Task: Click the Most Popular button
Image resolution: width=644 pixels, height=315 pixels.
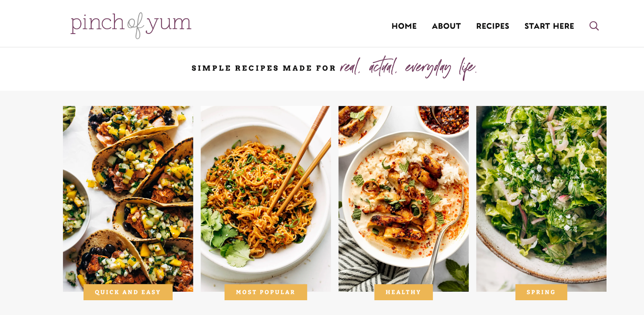Action: pos(266,292)
